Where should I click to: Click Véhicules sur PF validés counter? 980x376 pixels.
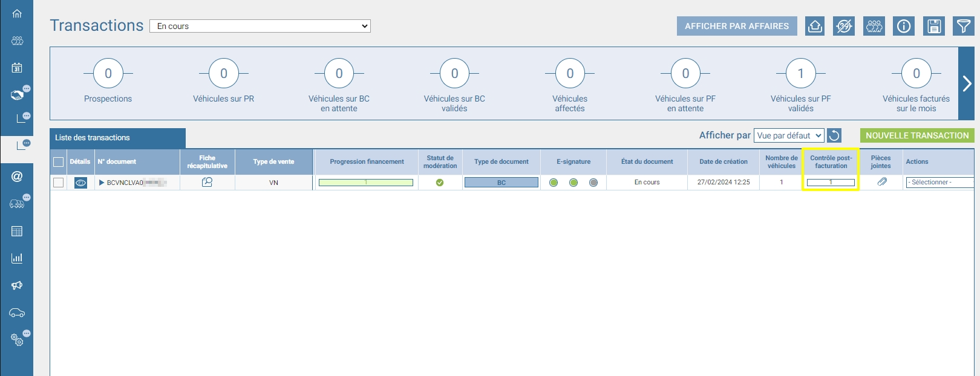point(801,86)
